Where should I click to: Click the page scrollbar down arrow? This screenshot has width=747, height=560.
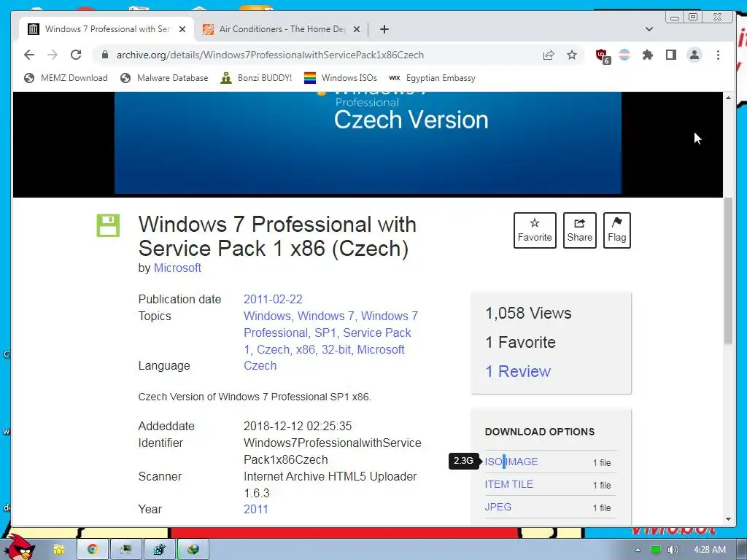click(x=729, y=519)
